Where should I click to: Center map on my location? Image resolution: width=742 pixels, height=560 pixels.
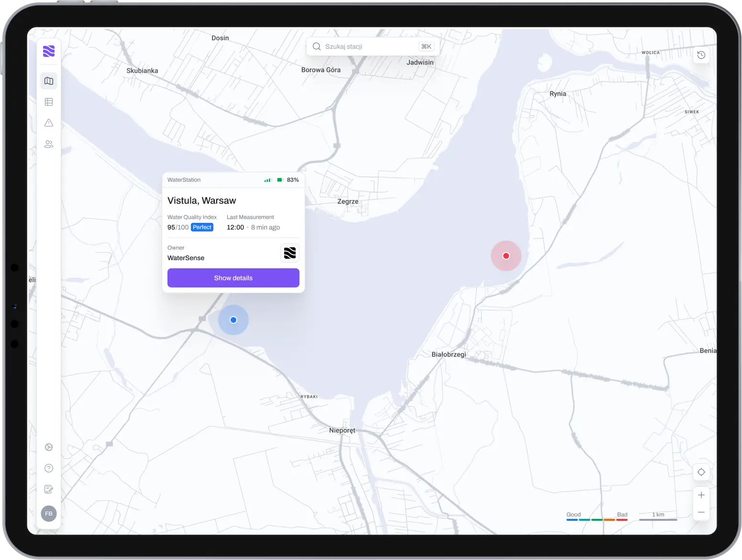pos(701,472)
